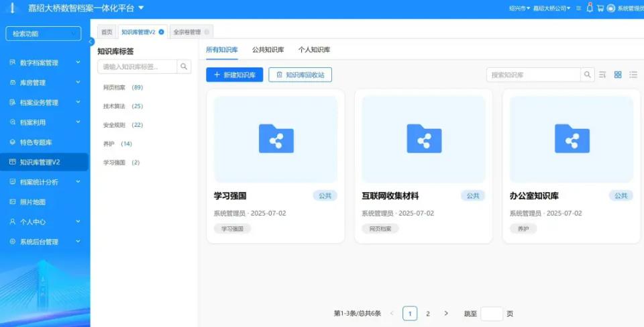
Task: Open the 绍兴市 region dropdown
Action: (519, 8)
